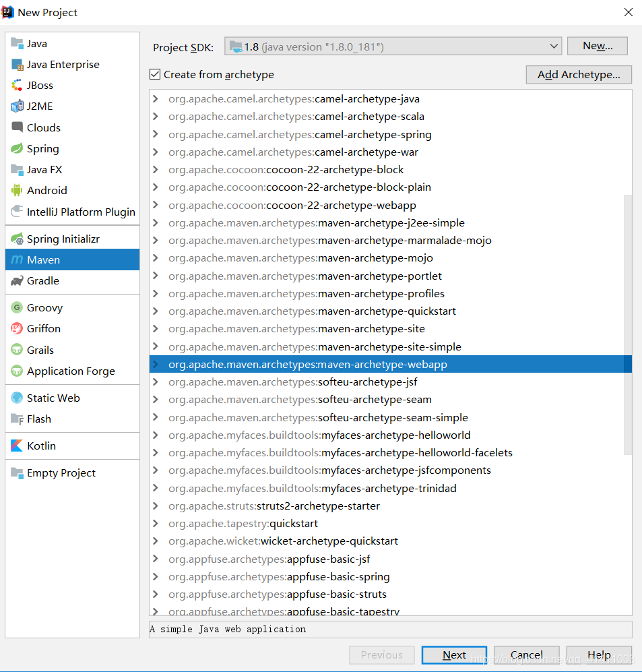Click the Android robot icon
This screenshot has height=672, width=642.
[17, 190]
